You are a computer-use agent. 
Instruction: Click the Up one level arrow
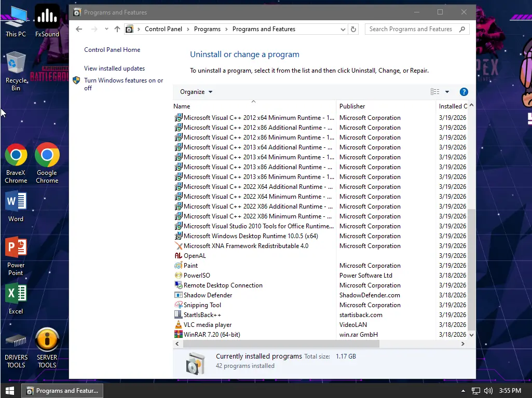point(117,29)
